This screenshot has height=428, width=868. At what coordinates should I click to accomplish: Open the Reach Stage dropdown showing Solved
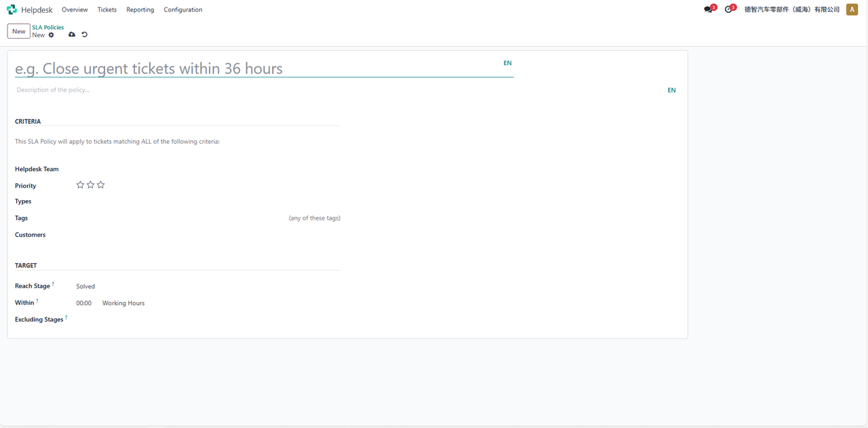tap(203, 286)
